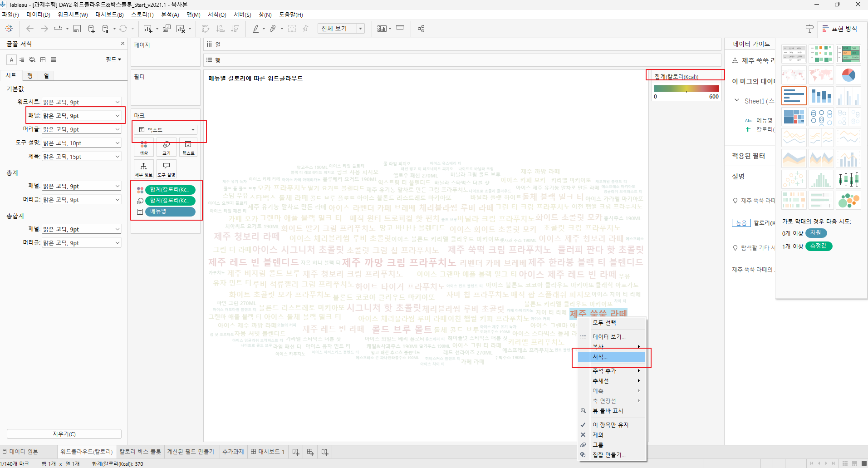Click the Tooltip mark card button
This screenshot has width=868, height=468.
pyautogui.click(x=167, y=169)
